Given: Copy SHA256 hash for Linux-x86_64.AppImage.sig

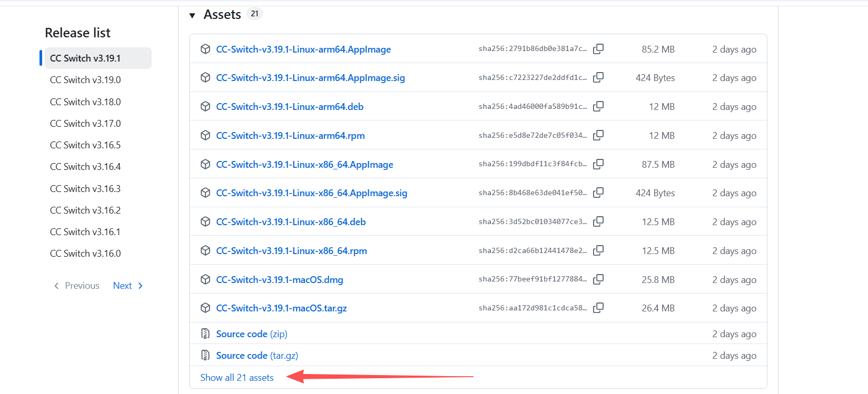Looking at the screenshot, I should (598, 193).
